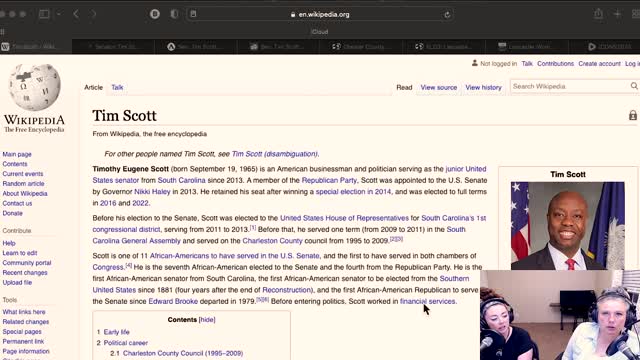Click the South Carolina link in first paragraph

pos(182,180)
